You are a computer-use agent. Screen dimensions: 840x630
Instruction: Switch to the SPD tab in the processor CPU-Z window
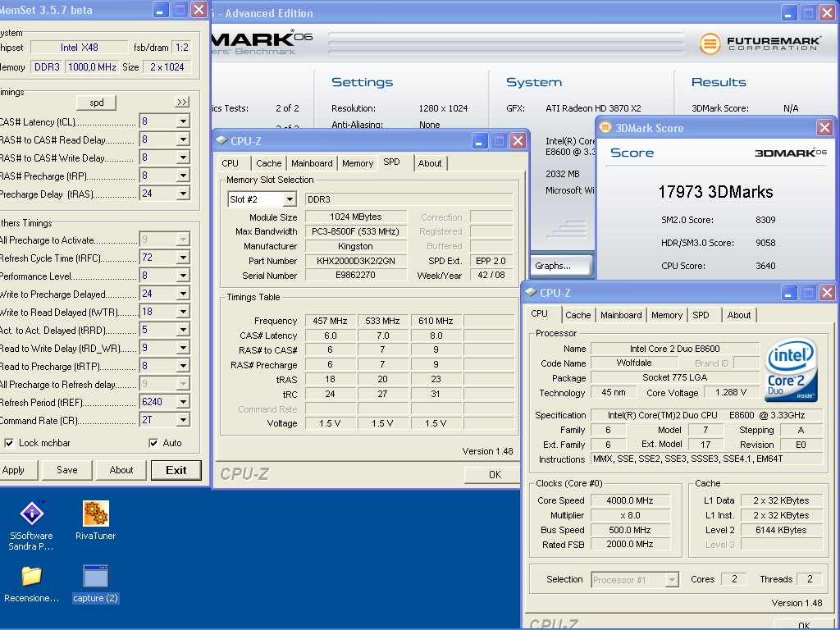point(701,315)
